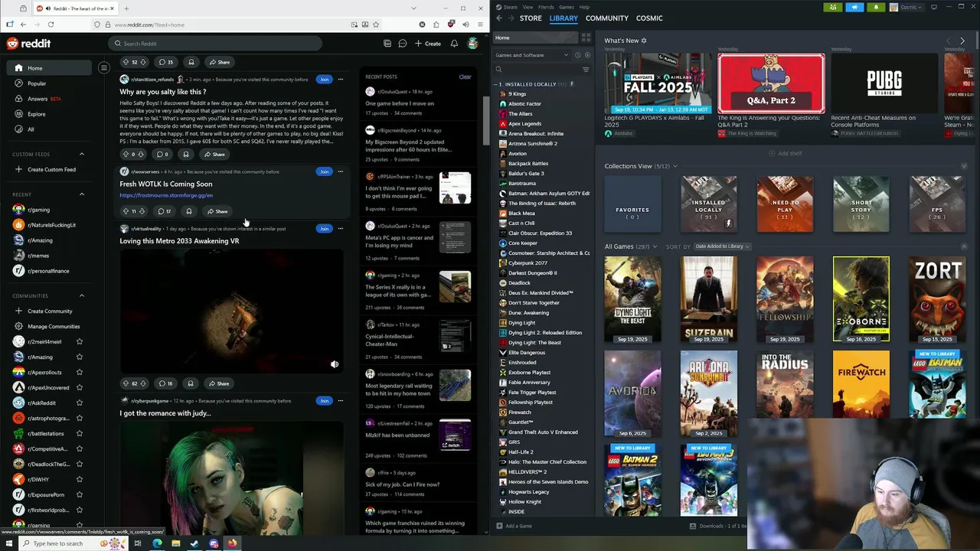Mute the Firefox Reddit tab audio
This screenshot has height=551, width=980.
tap(48, 8)
